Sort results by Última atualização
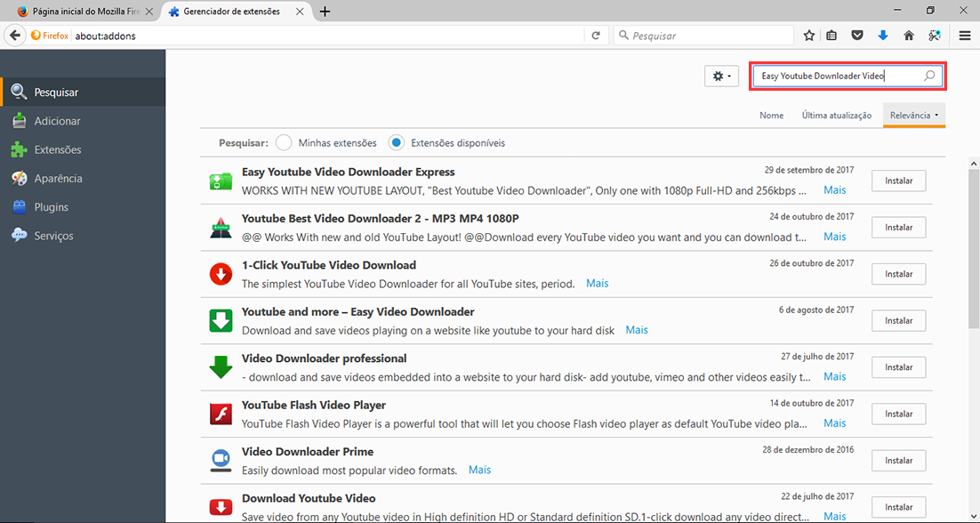The width and height of the screenshot is (980, 523). pos(836,116)
